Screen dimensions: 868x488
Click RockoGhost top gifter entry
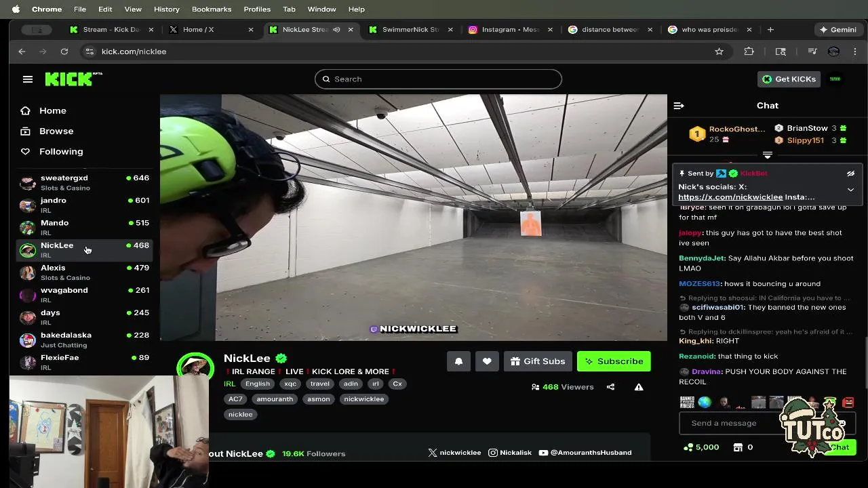[x=728, y=134]
